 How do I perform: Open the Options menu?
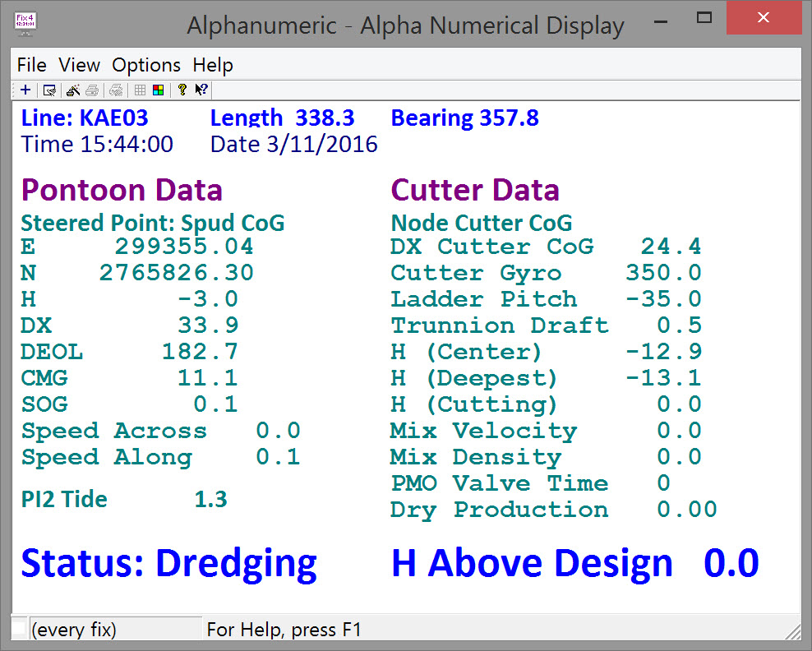click(x=146, y=65)
